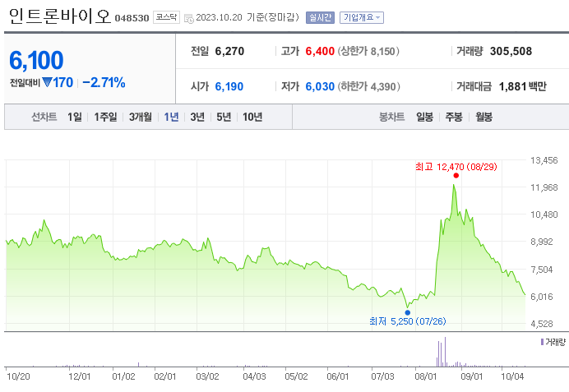The height and width of the screenshot is (392, 569).
Task: Click the high price 6,400
Action: (320, 51)
